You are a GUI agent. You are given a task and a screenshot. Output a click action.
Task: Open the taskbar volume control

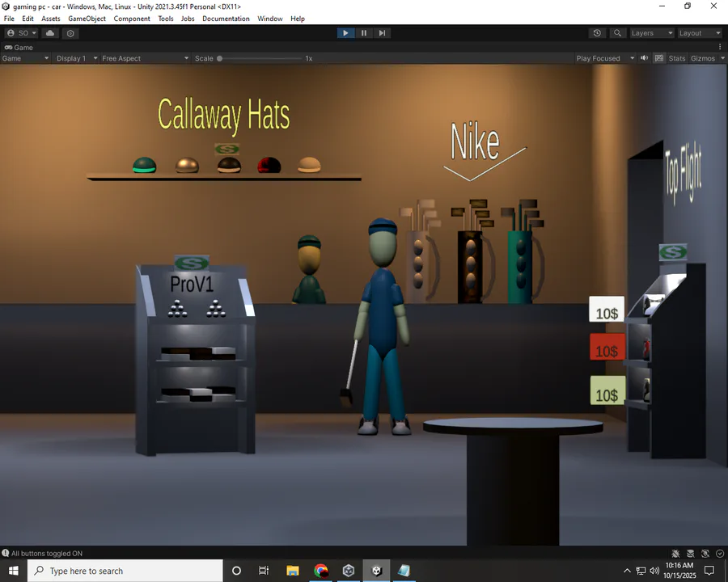(x=654, y=571)
